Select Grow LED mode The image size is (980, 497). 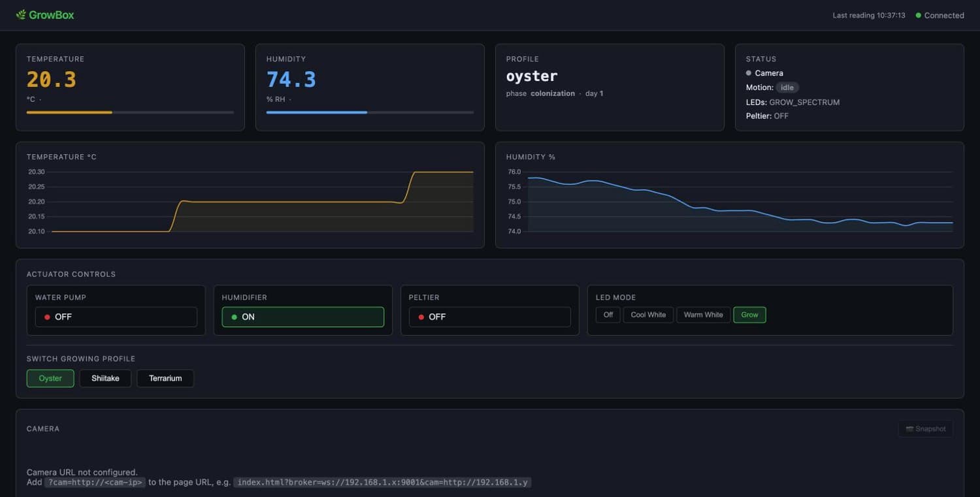point(750,315)
